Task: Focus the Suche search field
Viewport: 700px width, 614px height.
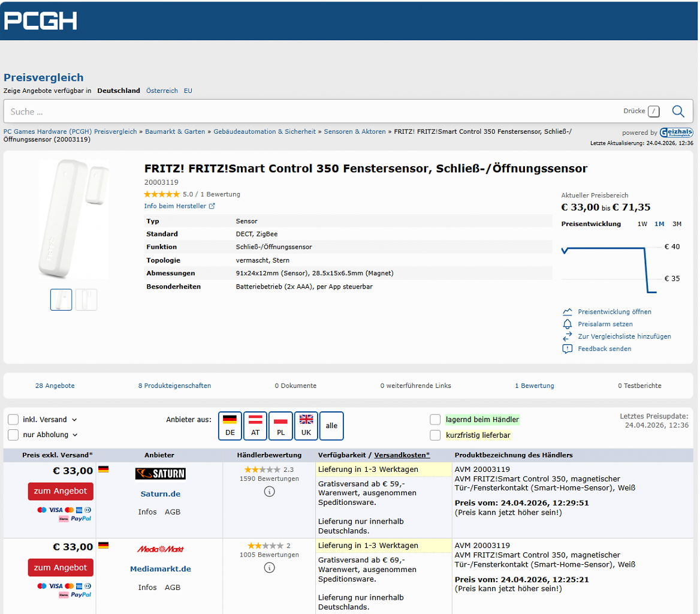Action: pyautogui.click(x=348, y=111)
